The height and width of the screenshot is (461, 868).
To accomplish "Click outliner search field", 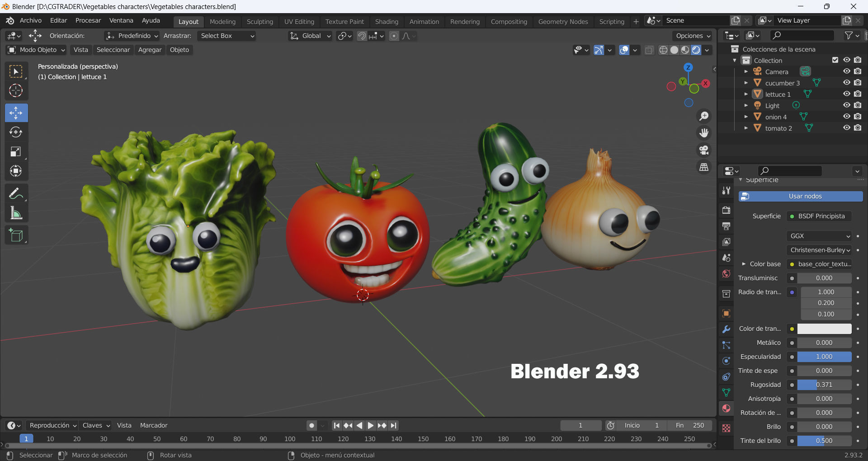I will click(802, 35).
